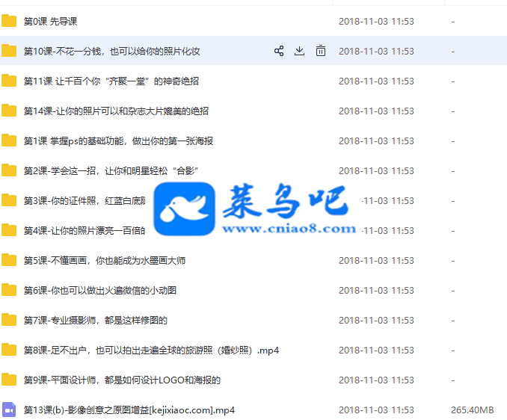Open folder icon for 第14课 row
This screenshot has height=420, width=507.
[x=9, y=111]
